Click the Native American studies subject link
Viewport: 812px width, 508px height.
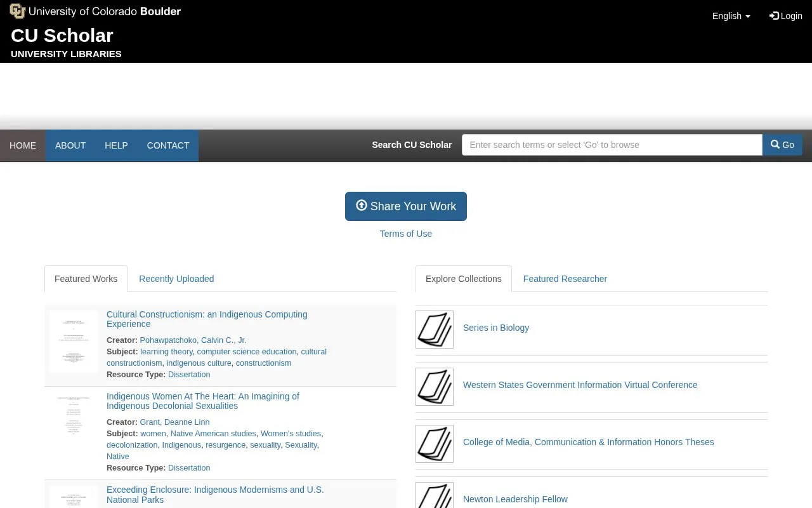pos(213,434)
